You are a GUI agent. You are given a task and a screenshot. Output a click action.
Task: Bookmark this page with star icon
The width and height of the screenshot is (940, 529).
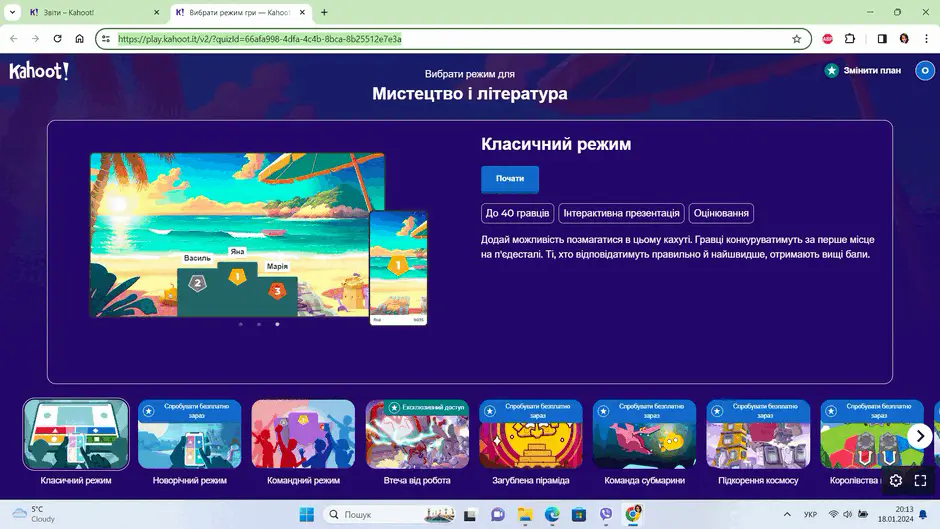tap(796, 39)
